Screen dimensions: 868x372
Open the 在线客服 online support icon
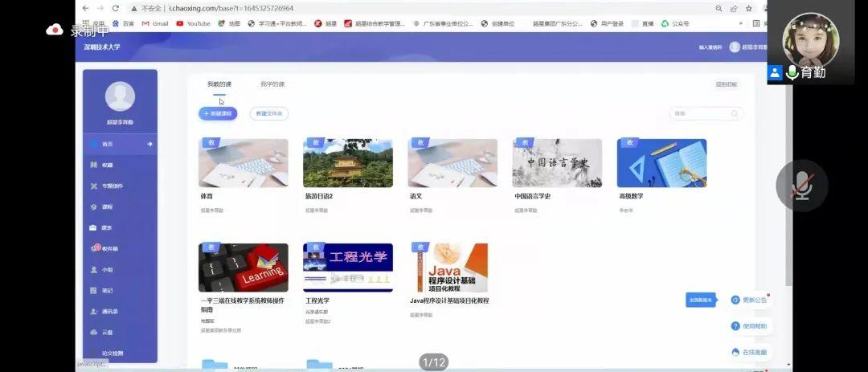735,352
